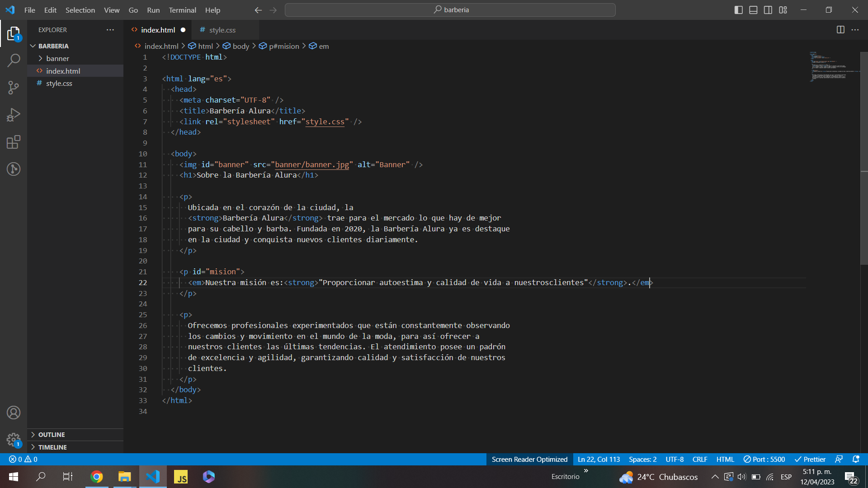
Task: Select em in the breadcrumb
Action: coord(319,46)
